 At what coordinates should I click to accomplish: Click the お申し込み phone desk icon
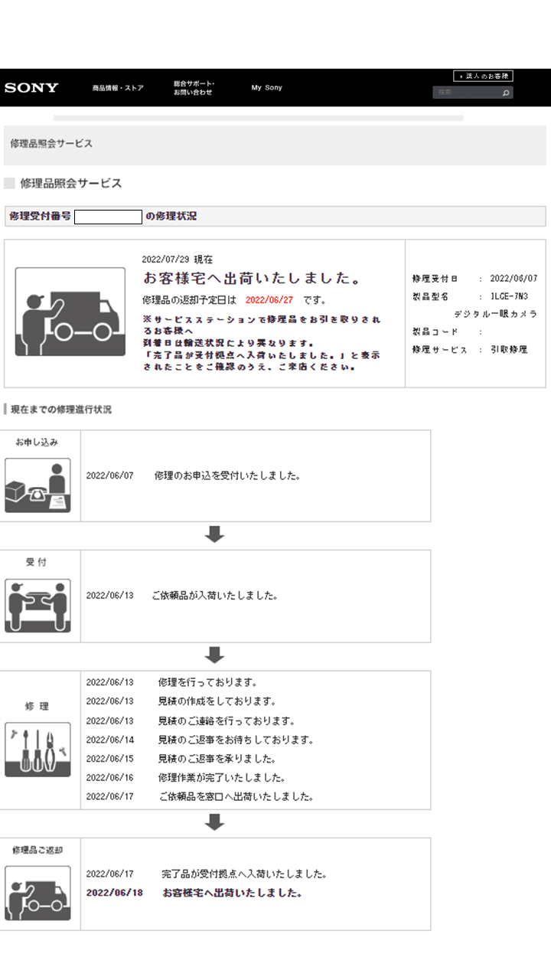coord(37,485)
